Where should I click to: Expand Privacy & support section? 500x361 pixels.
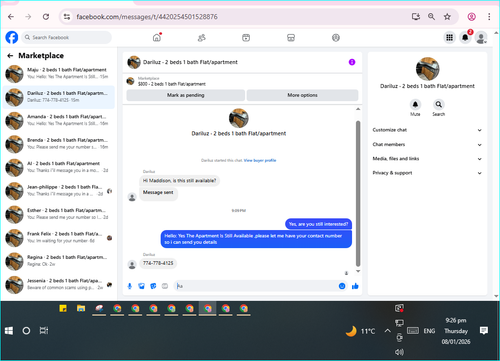pos(427,173)
